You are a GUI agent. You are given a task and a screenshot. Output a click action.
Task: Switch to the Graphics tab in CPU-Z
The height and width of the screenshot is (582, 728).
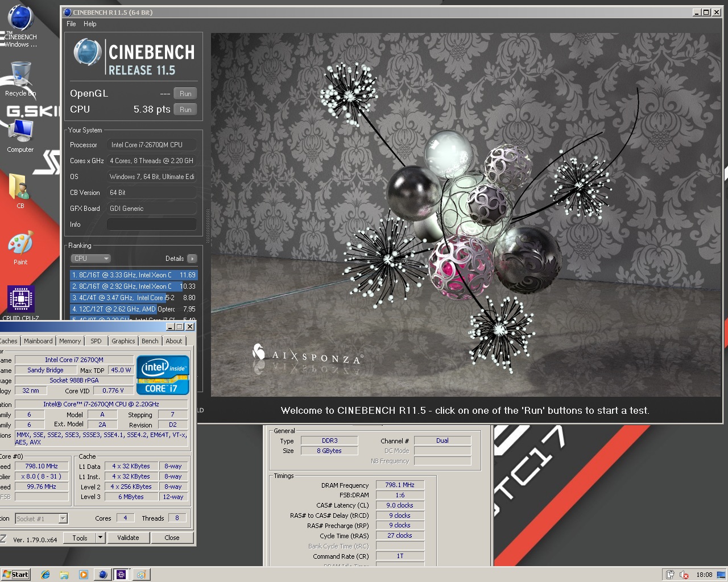(x=123, y=341)
